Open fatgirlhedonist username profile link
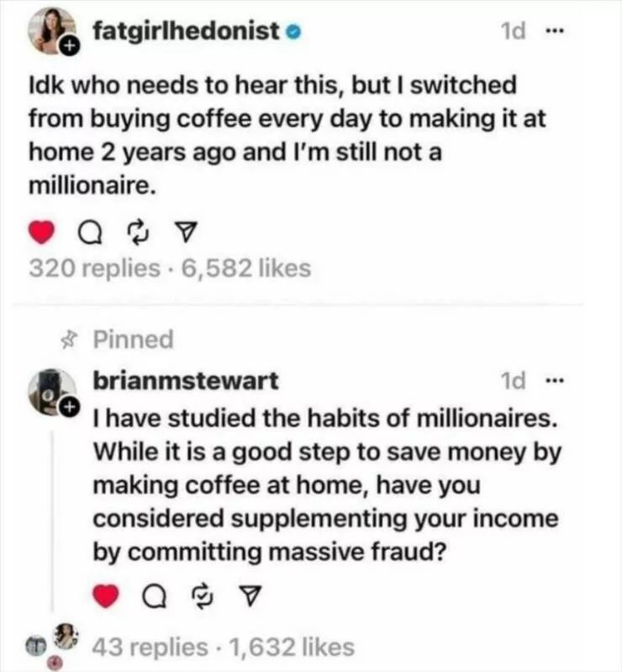The width and height of the screenshot is (622, 672). (186, 33)
